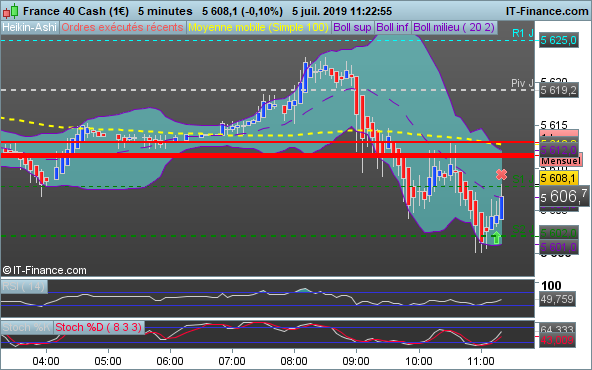Image resolution: width=592 pixels, height=370 pixels.
Task: Select Moyenne mobile (Simple 100) label
Action: point(258,27)
